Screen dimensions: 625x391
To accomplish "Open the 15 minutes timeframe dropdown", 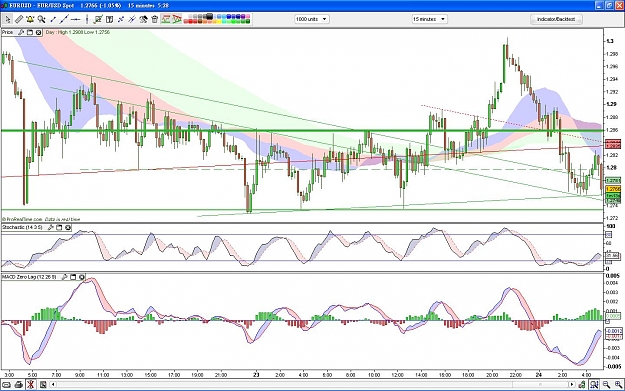I will pyautogui.click(x=429, y=19).
